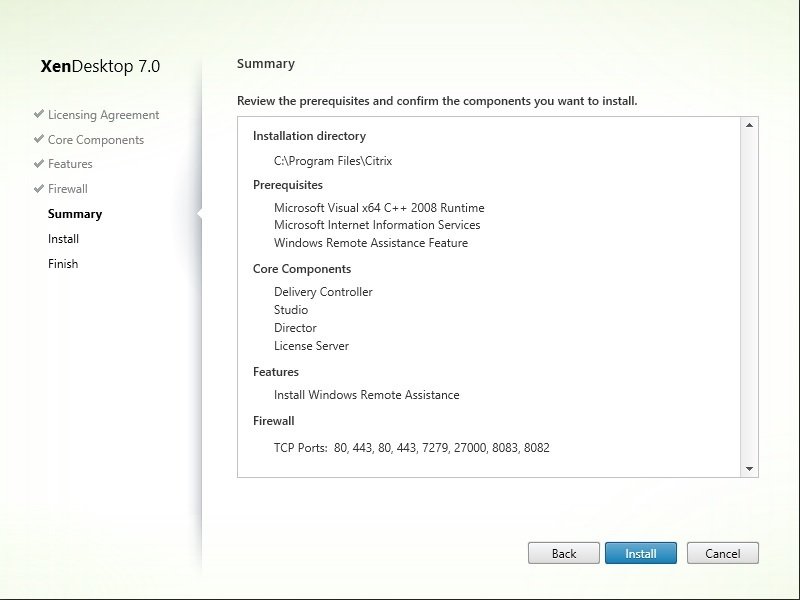Click the summary list scroll up arrow
This screenshot has height=600, width=800.
pyautogui.click(x=749, y=125)
